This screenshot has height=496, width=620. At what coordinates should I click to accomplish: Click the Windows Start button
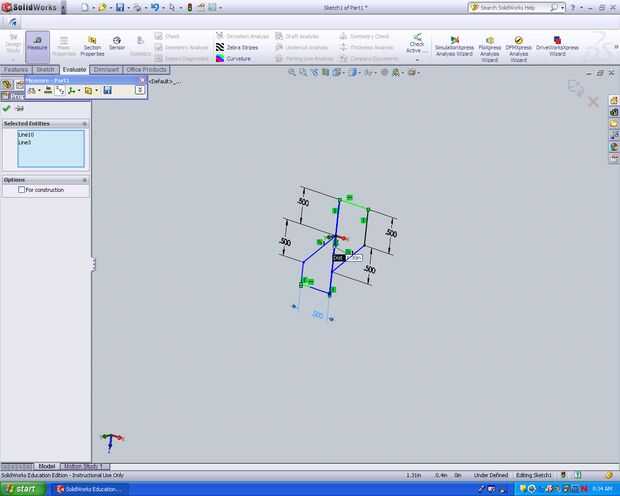pyautogui.click(x=23, y=489)
